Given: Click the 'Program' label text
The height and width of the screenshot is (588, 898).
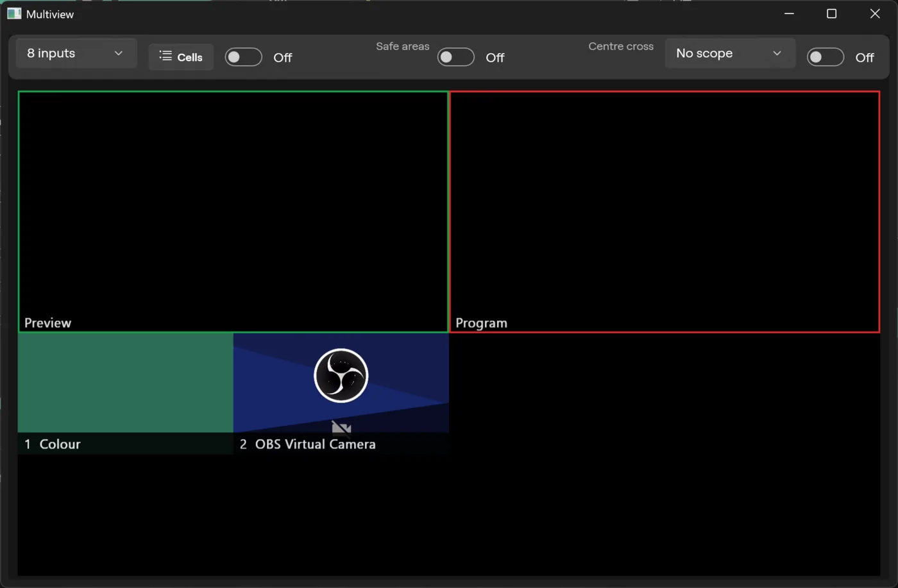Looking at the screenshot, I should pos(481,323).
